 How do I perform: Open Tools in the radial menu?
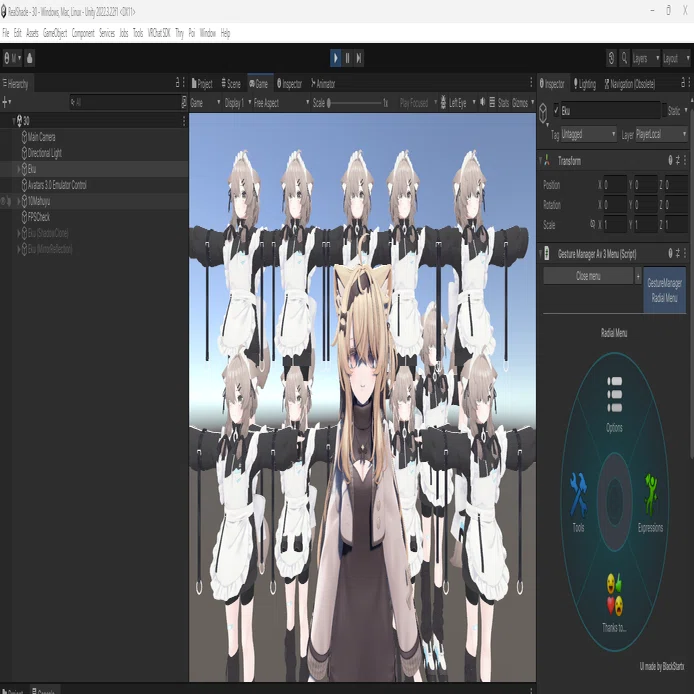click(578, 502)
